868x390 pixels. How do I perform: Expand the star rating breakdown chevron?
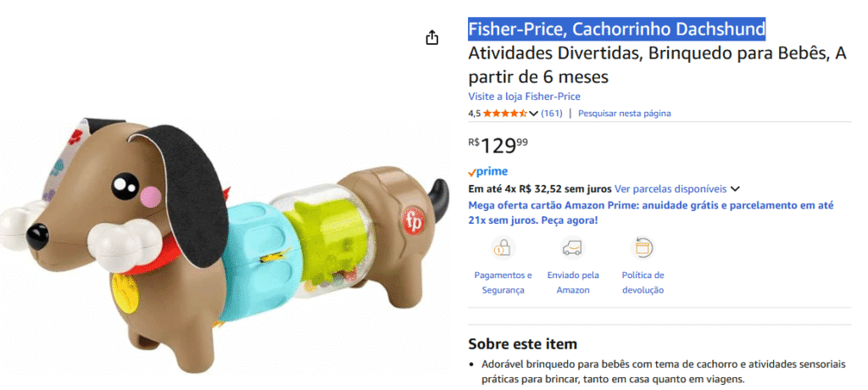pyautogui.click(x=534, y=113)
